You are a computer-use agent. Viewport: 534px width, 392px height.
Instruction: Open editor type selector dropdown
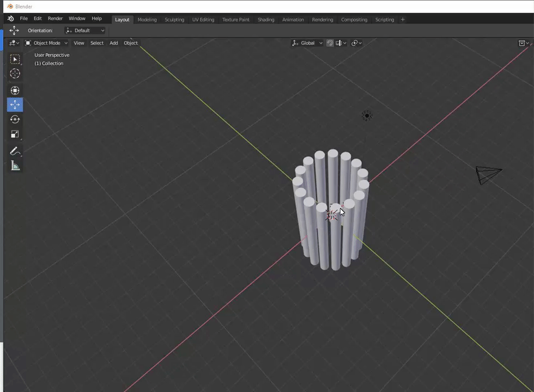click(x=14, y=43)
